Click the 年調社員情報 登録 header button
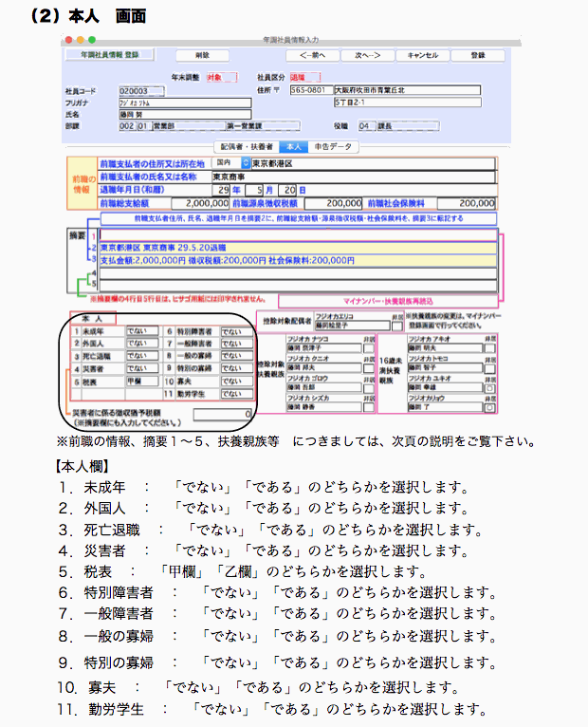 (x=102, y=55)
